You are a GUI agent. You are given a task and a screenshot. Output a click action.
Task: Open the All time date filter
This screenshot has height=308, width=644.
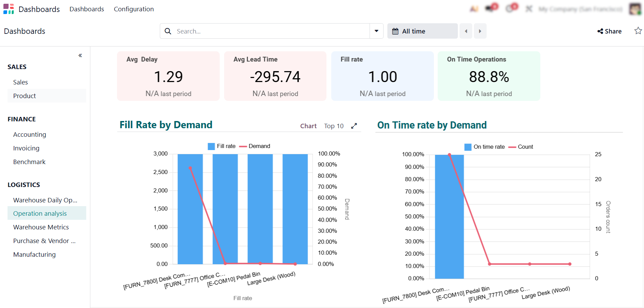click(422, 31)
